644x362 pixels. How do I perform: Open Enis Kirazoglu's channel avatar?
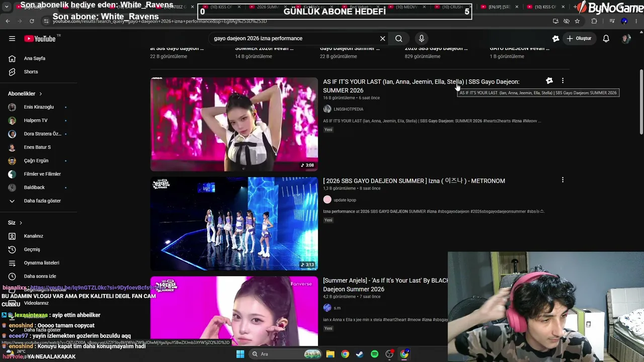12,107
